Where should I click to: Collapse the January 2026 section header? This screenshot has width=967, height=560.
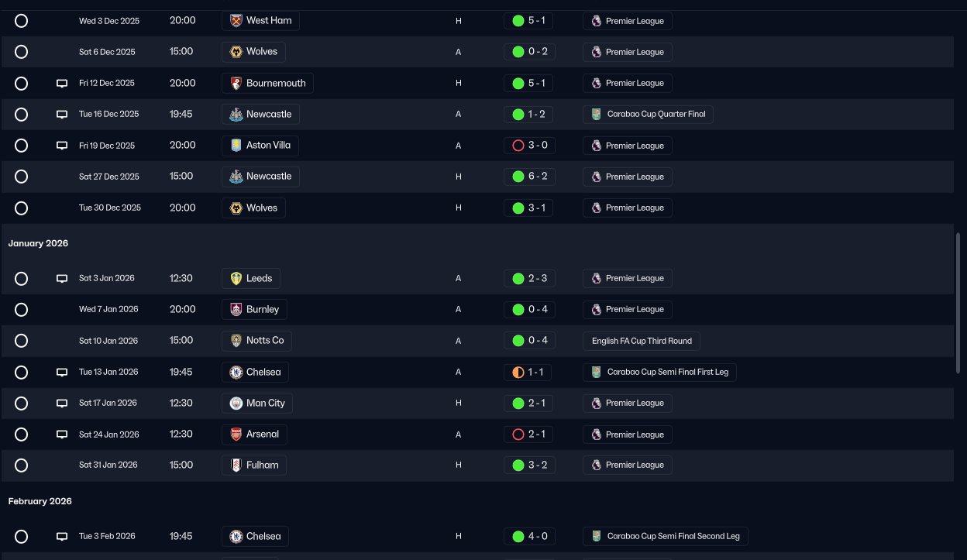(39, 243)
